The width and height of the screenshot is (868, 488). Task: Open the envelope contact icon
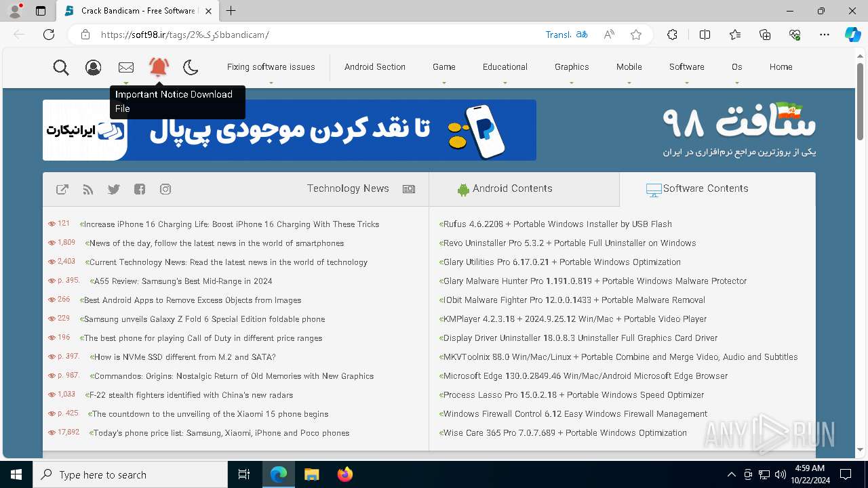point(126,67)
